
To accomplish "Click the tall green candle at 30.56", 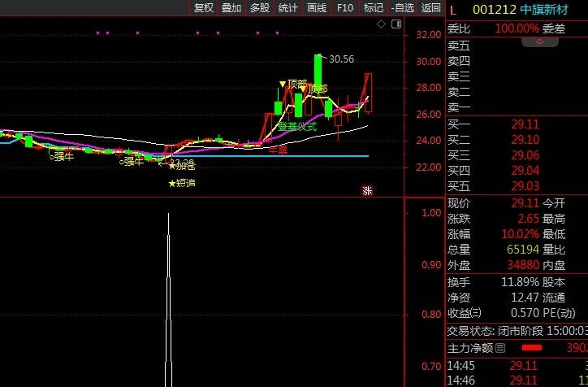I will pyautogui.click(x=318, y=75).
